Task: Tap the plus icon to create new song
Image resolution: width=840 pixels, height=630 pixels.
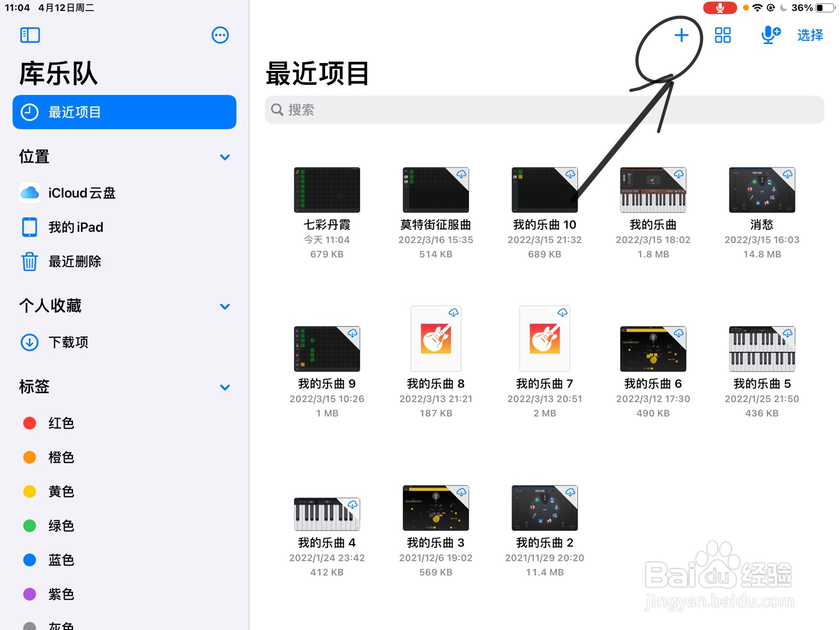Action: pyautogui.click(x=681, y=35)
